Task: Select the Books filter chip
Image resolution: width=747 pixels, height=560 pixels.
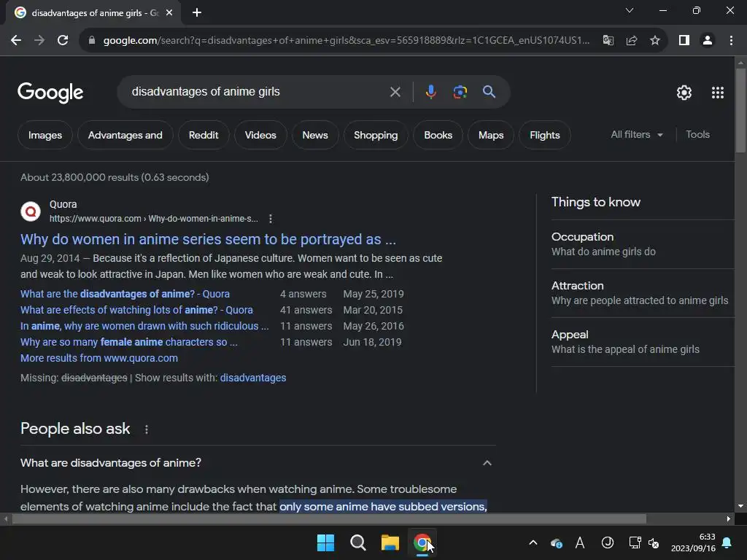Action: pos(438,135)
